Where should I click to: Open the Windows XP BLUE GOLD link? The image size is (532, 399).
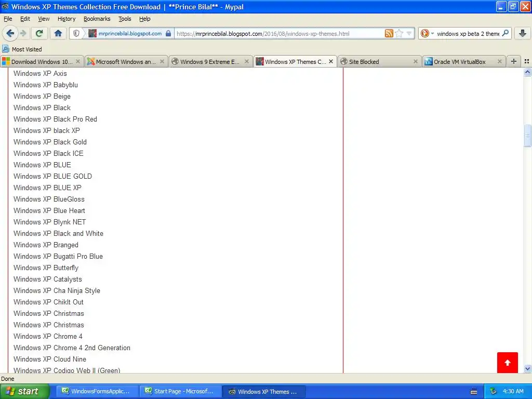point(52,177)
